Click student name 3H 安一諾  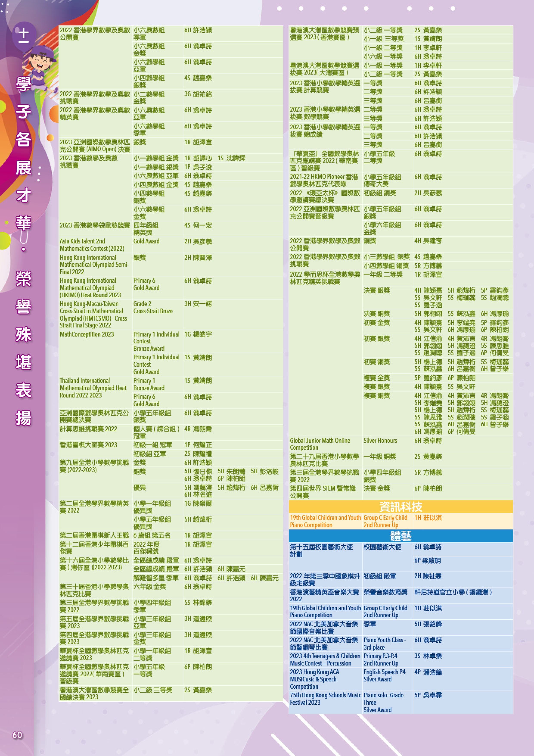pos(198,304)
